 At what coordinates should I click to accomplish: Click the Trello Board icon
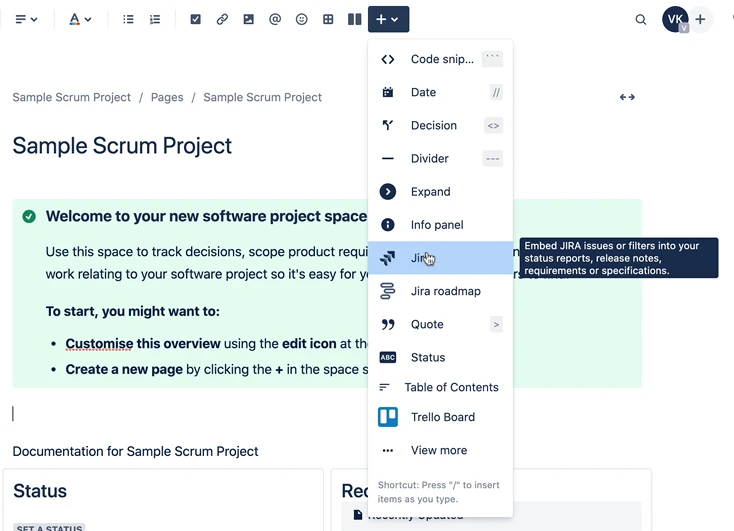[388, 417]
